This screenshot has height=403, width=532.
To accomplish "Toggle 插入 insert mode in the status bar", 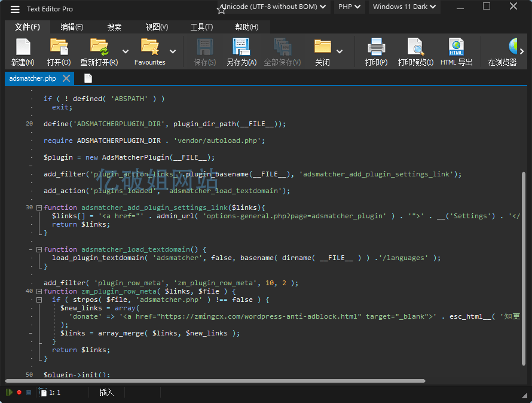I will 106,392.
